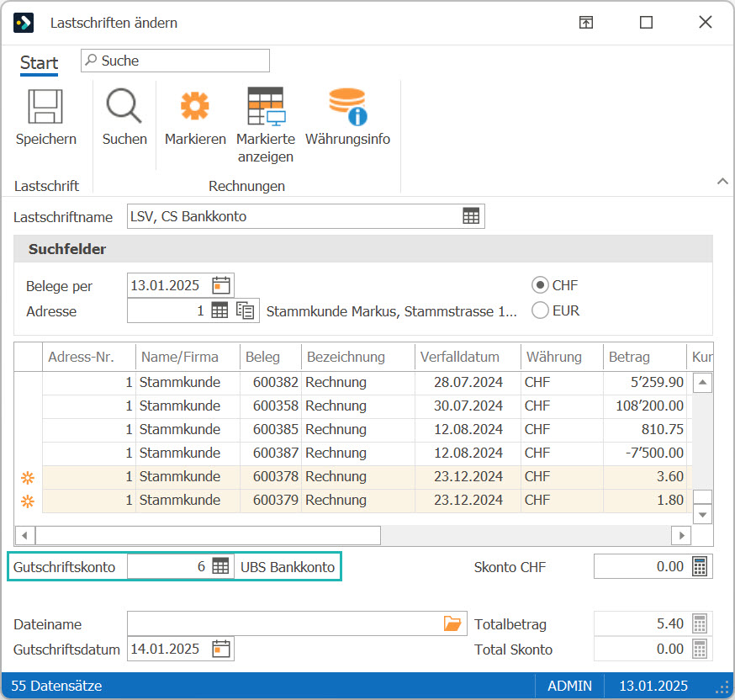The width and height of the screenshot is (735, 700).
Task: Click the Suchen magnifier icon
Action: coord(124,106)
